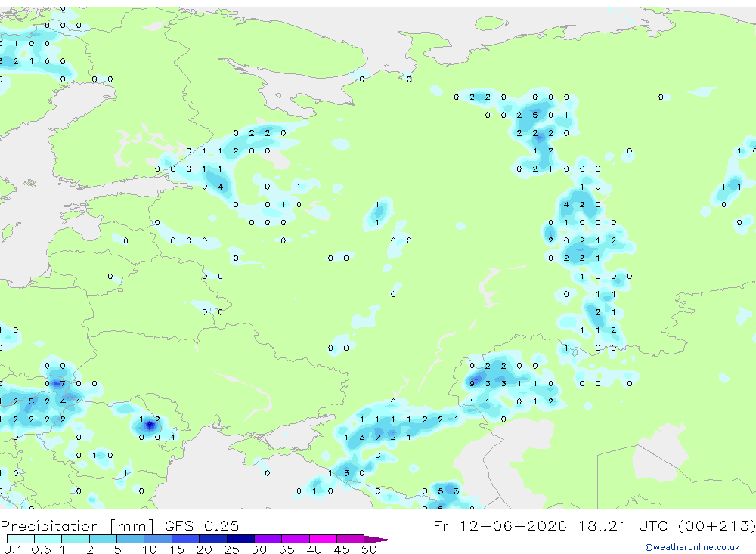Screen dimensions: 756x554
Task: Choose the 35–40 mm purple legend swatch
Action: [295, 539]
